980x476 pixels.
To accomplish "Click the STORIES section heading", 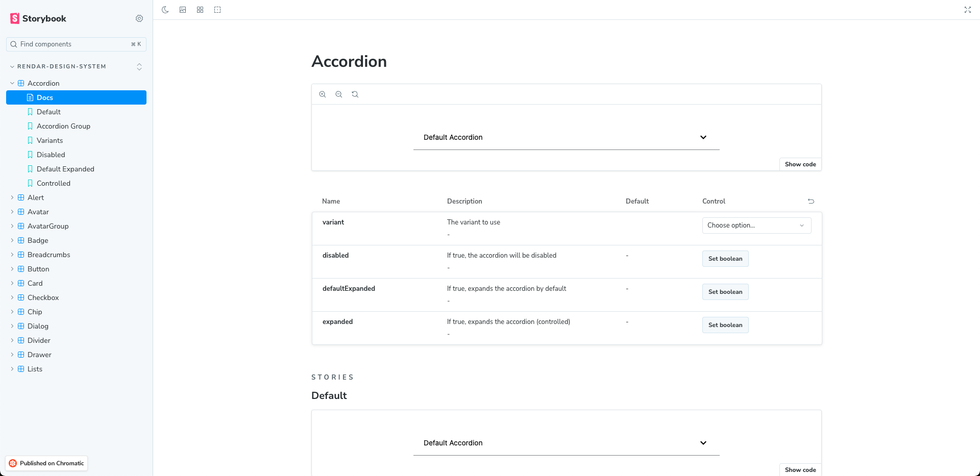I will 333,377.
